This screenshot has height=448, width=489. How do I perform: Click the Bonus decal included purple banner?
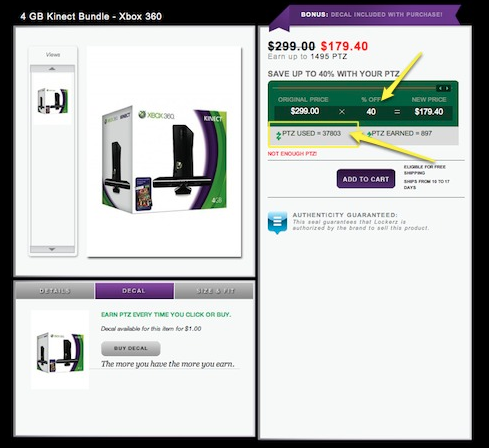tap(365, 15)
